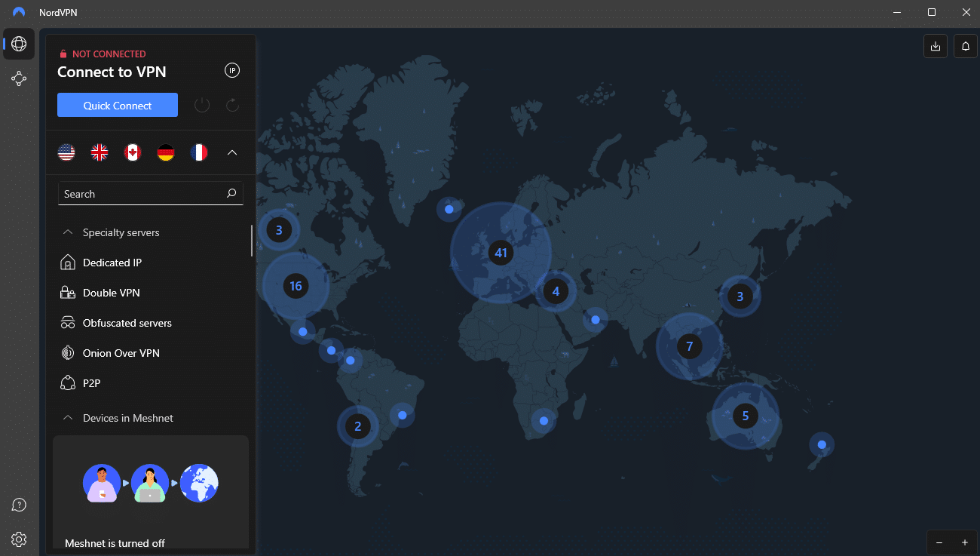The height and width of the screenshot is (556, 980).
Task: Connect to the United States flag
Action: click(66, 152)
